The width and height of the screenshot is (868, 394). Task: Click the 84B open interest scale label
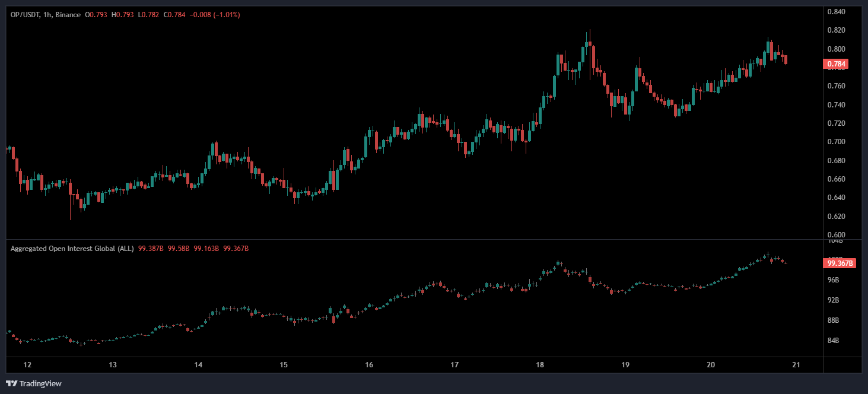tap(834, 341)
